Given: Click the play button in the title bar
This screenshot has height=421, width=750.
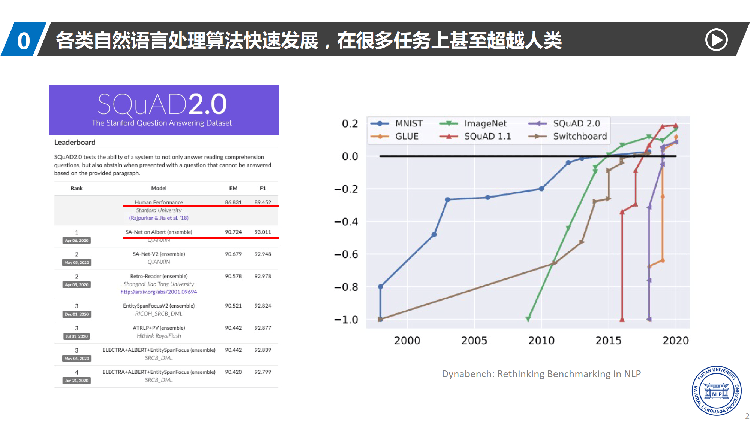Looking at the screenshot, I should coord(716,40).
